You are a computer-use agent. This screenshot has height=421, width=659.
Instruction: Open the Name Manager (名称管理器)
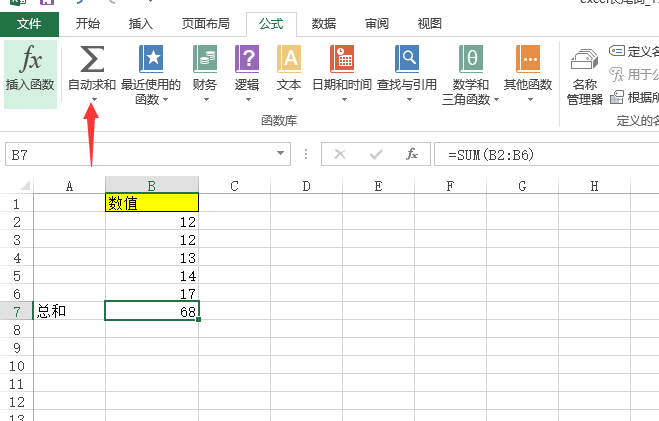point(585,76)
